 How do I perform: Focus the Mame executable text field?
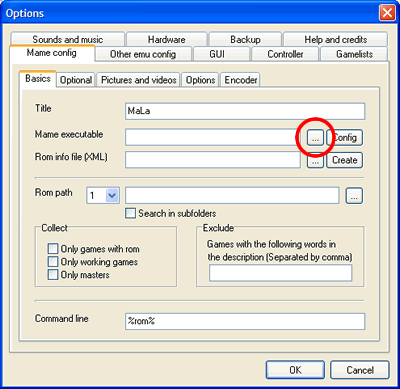pos(213,138)
